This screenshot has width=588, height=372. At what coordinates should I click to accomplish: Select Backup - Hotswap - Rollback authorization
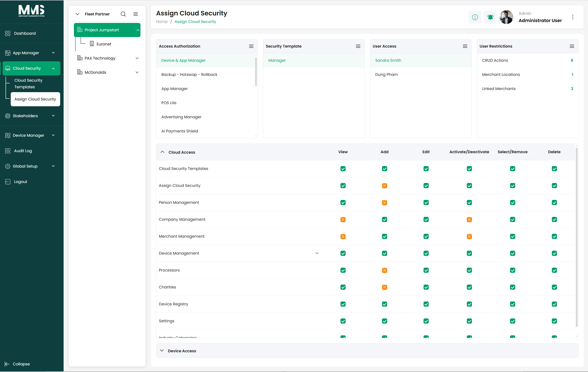(205, 75)
